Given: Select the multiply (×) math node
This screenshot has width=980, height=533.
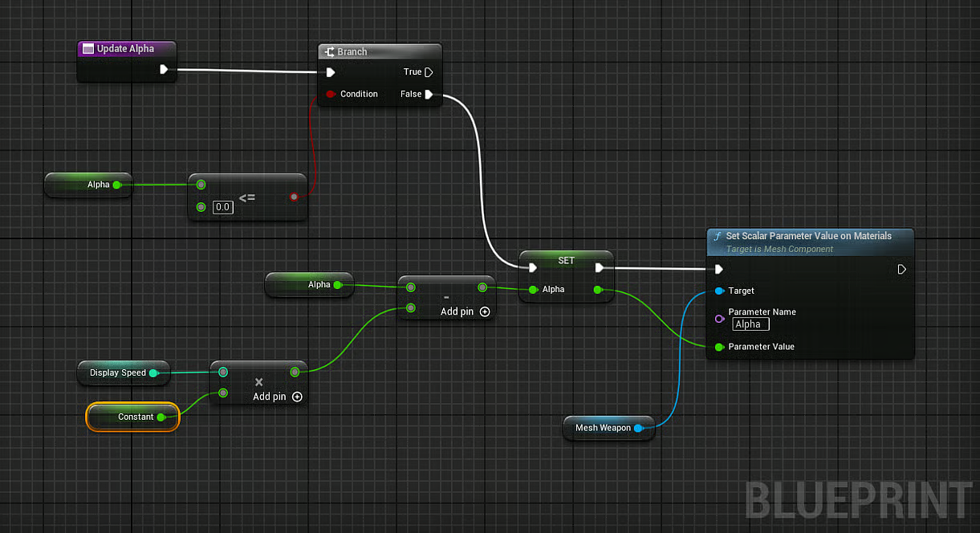Looking at the screenshot, I should pyautogui.click(x=258, y=382).
